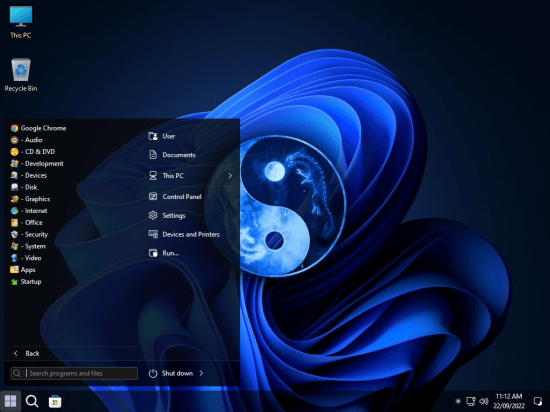This screenshot has width=550, height=412.
Task: Select the This PC desktop icon
Action: (x=21, y=22)
